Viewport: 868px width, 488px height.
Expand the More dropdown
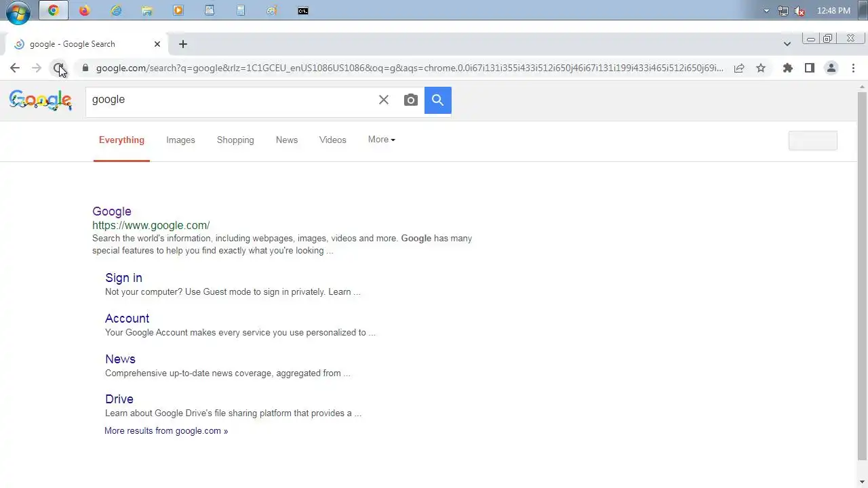382,140
